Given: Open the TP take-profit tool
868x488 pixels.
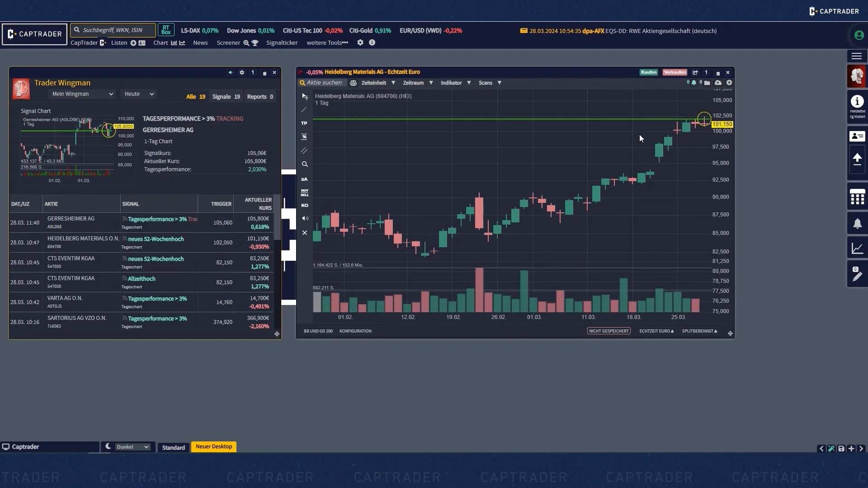Looking at the screenshot, I should (304, 123).
